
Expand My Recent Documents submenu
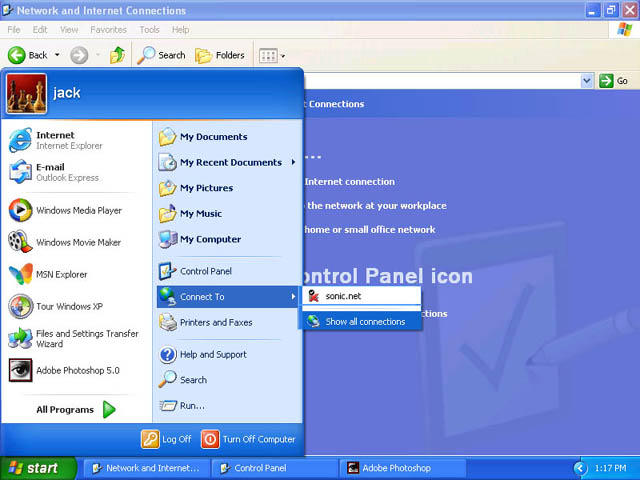[x=293, y=162]
